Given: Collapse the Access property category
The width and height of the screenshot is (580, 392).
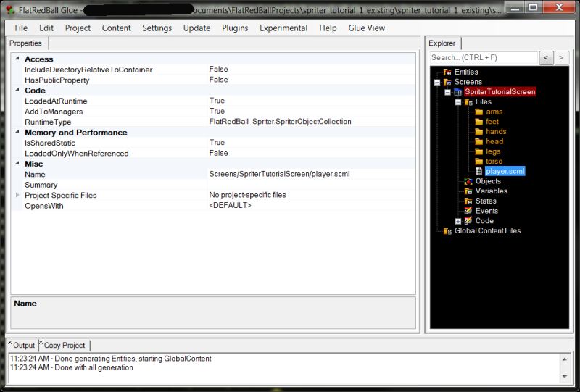Looking at the screenshot, I should point(17,59).
